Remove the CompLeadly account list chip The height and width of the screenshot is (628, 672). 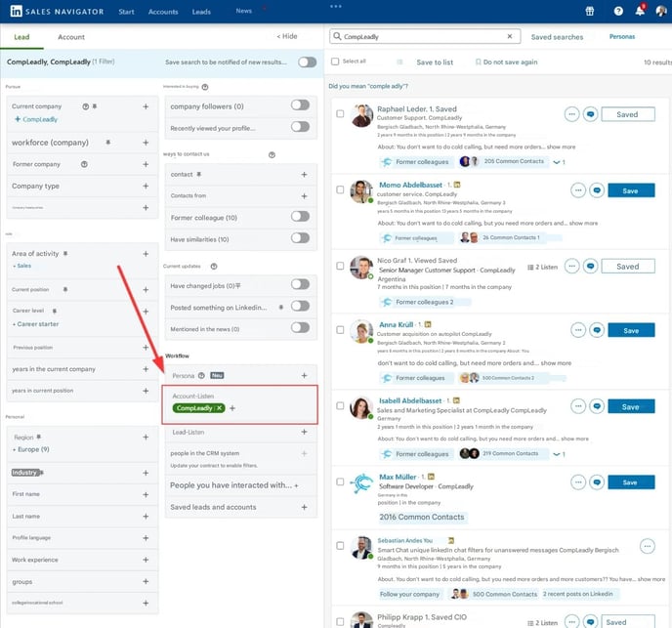220,407
